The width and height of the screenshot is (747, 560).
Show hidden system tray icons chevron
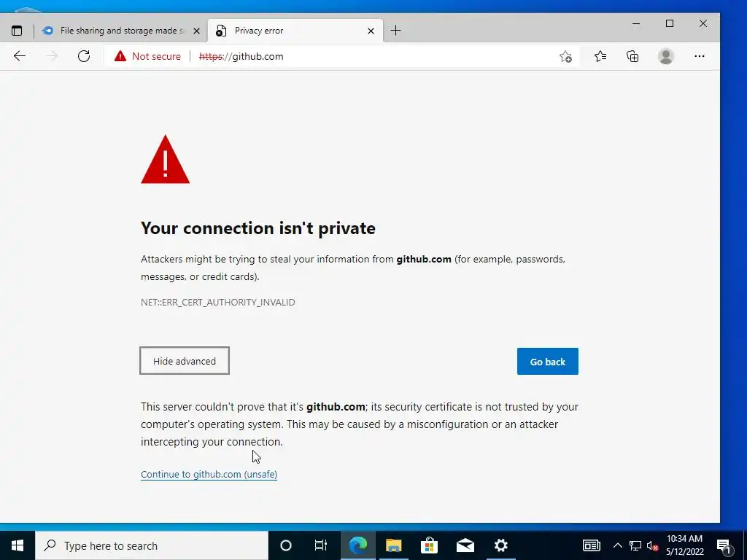(x=617, y=545)
